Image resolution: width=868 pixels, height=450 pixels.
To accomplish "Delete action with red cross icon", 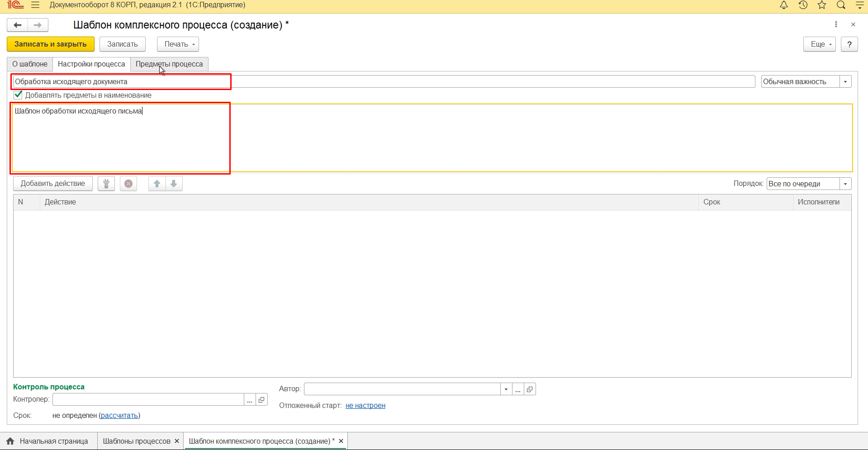I will tap(128, 184).
